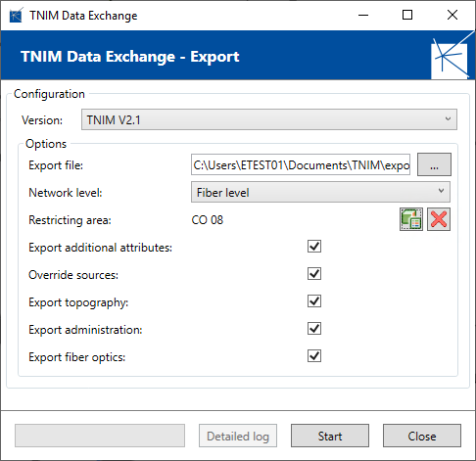Uncheck Export topography checkbox

pyautogui.click(x=314, y=301)
